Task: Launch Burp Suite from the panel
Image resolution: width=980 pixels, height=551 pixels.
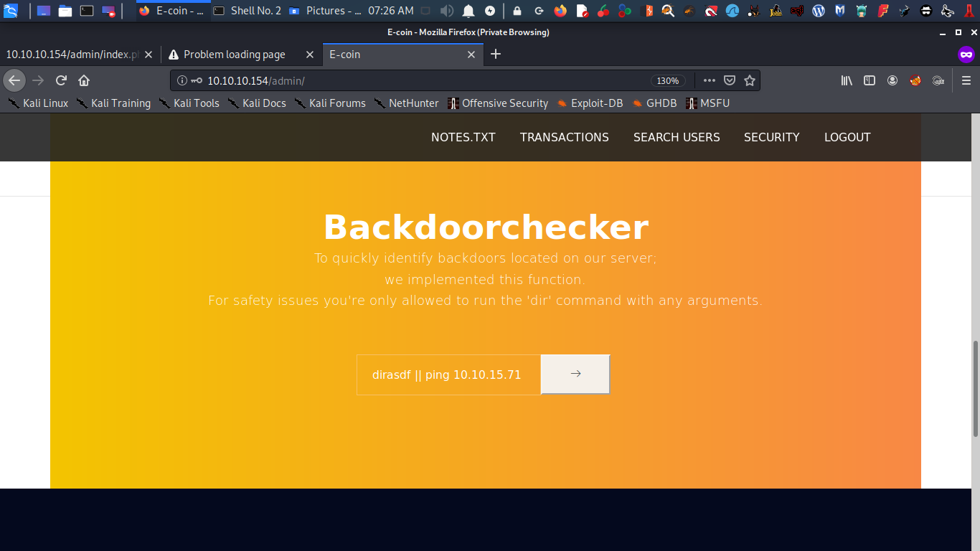Action: click(x=646, y=11)
